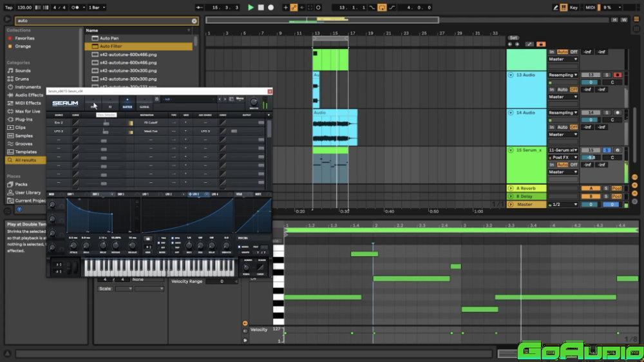Start playback with the green Play button

[x=251, y=7]
